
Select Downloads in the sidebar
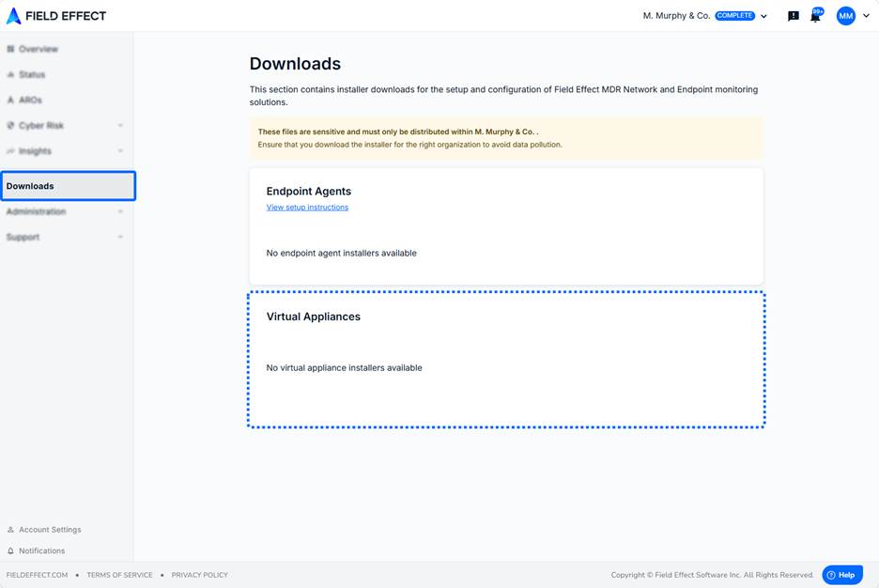(x=68, y=186)
